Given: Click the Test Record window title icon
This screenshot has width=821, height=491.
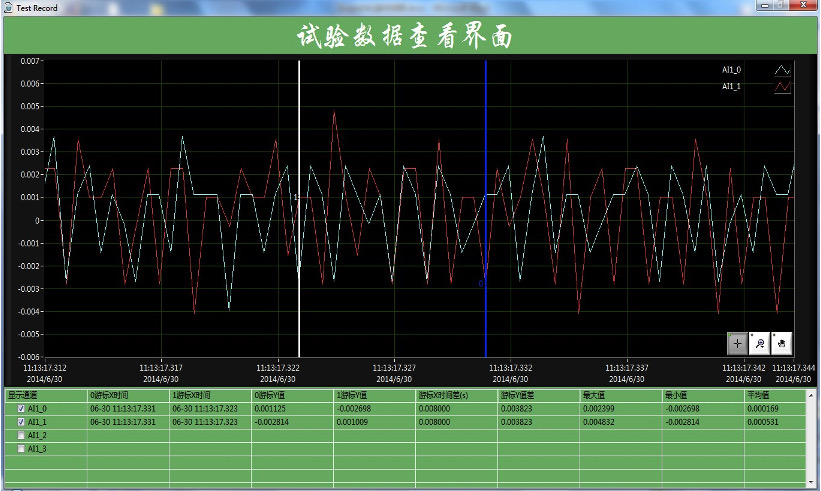Looking at the screenshot, I should click(10, 8).
